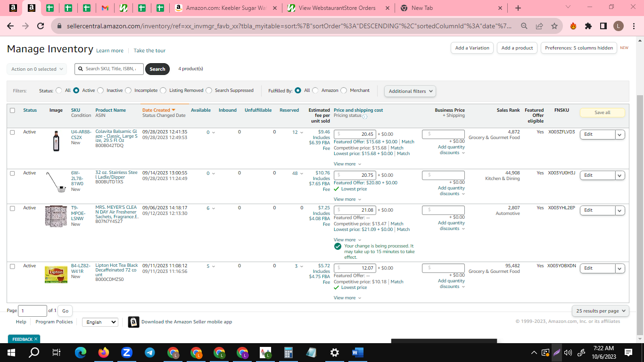This screenshot has height=362, width=644.
Task: Open Windows taskbar search
Action: (x=34, y=352)
